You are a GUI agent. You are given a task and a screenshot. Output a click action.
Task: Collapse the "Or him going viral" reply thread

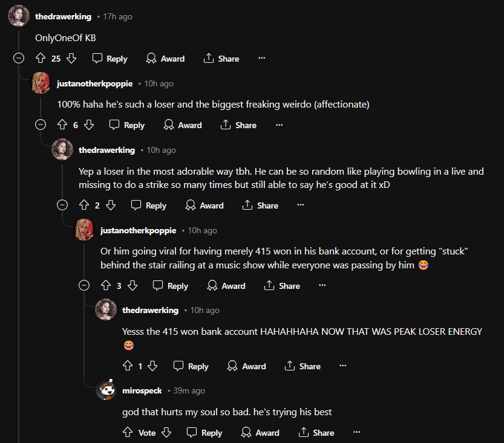pyautogui.click(x=84, y=286)
